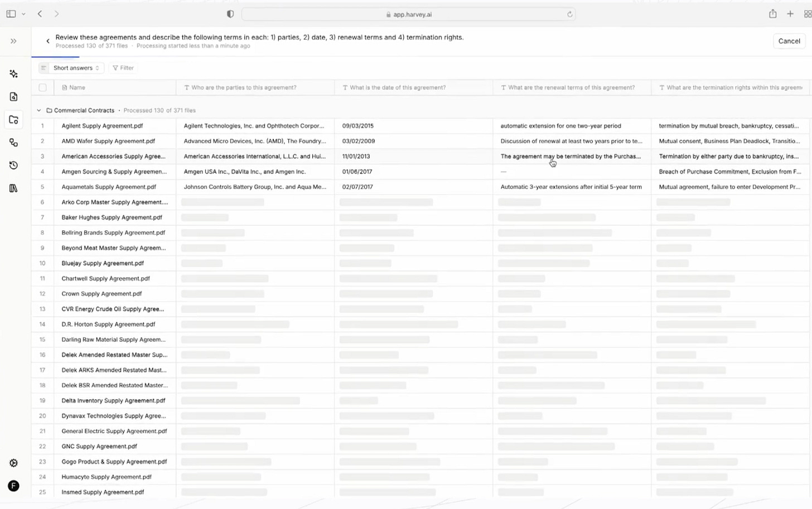
Task: Select the date cell 09/03/2015
Action: point(414,126)
